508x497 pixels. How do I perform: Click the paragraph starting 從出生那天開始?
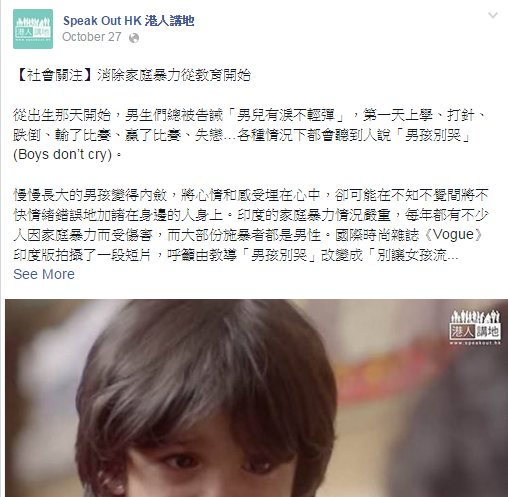click(x=249, y=135)
